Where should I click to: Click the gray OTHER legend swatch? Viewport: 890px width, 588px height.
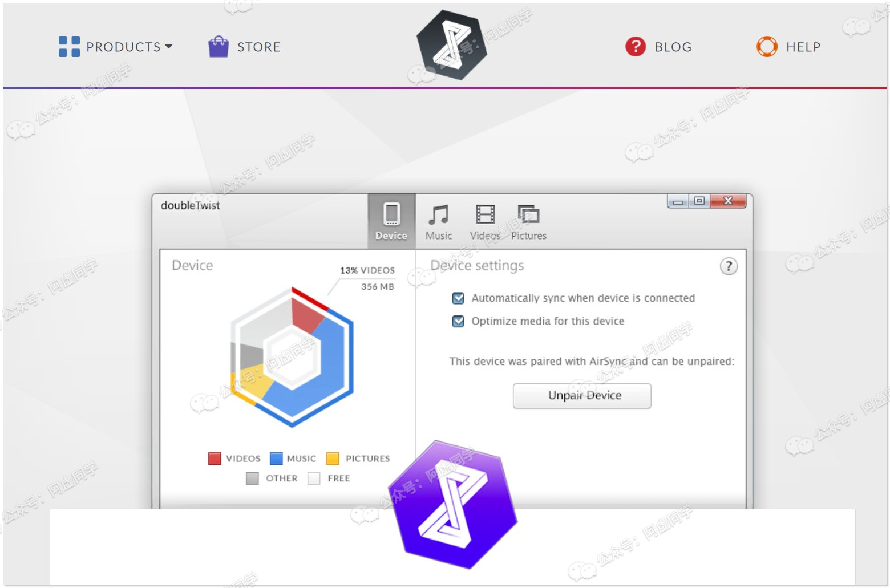pyautogui.click(x=252, y=478)
